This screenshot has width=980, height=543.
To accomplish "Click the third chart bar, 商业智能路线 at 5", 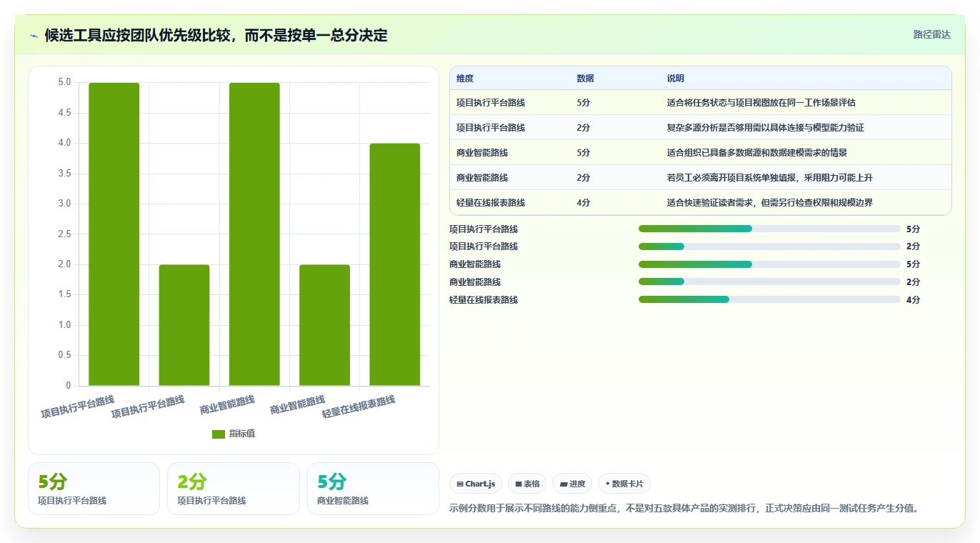I will point(254,234).
